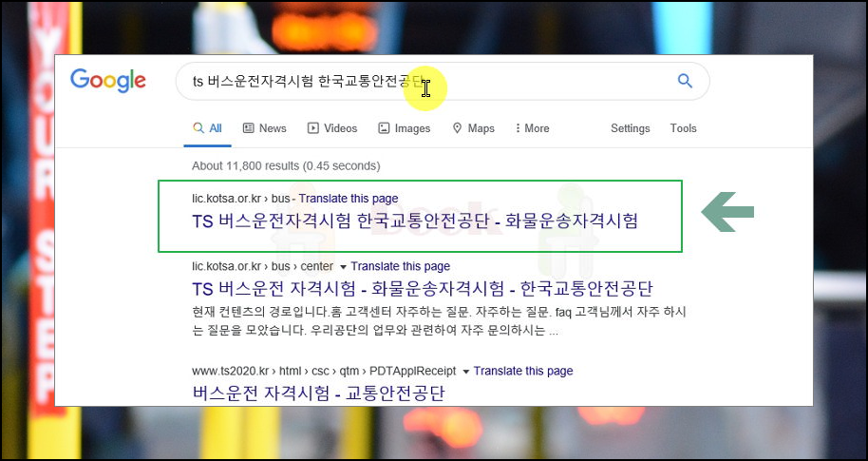The width and height of the screenshot is (868, 461).
Task: Click Translate this page for ts2020.kr result
Action: coord(523,372)
